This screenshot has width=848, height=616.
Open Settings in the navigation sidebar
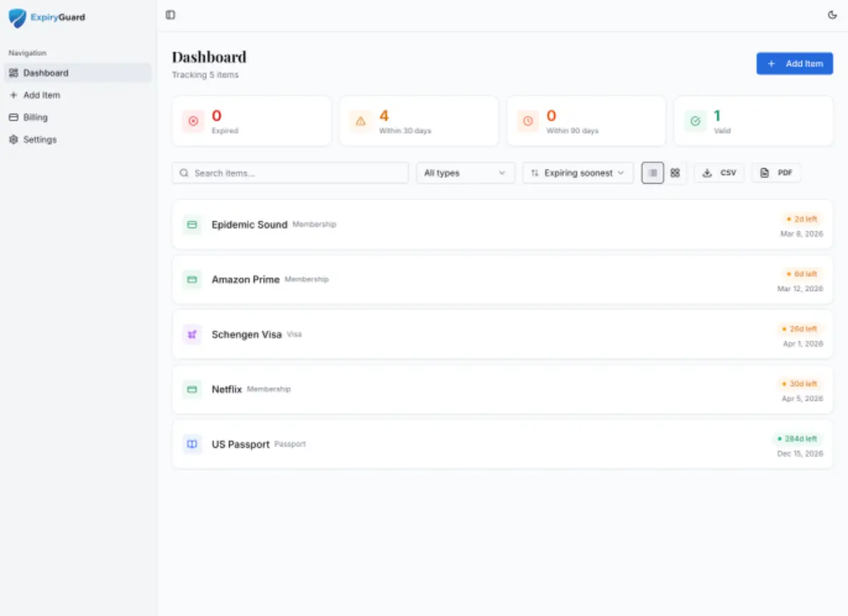(x=78, y=140)
